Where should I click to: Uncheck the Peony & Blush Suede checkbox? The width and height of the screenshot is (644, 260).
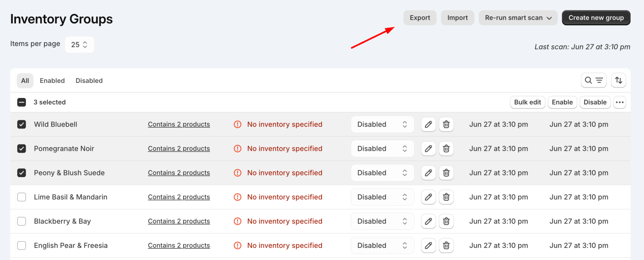pos(21,172)
